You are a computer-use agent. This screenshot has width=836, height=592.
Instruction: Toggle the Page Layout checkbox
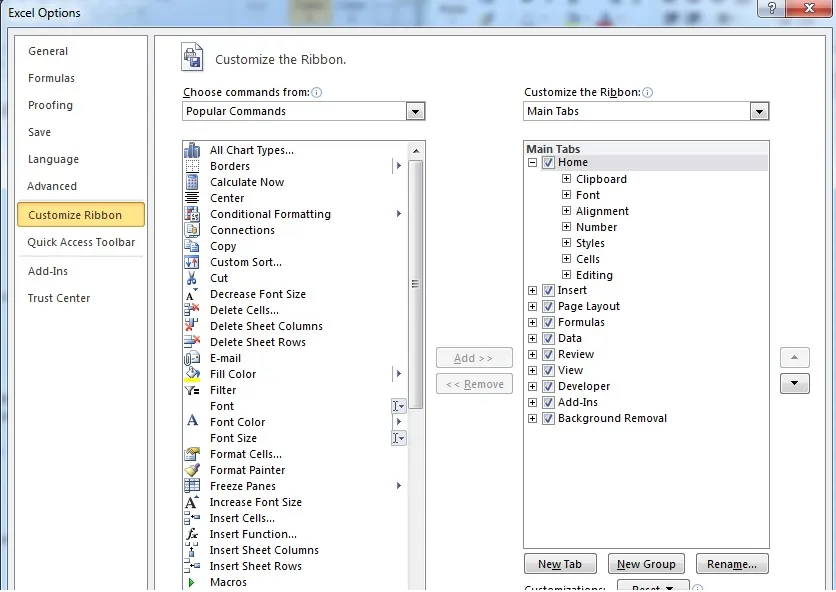pos(548,306)
